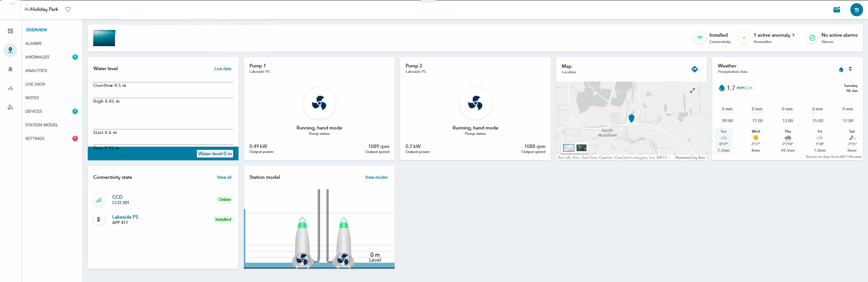Open the user settings icon in the left rail
The image size is (868, 282).
coord(10,107)
